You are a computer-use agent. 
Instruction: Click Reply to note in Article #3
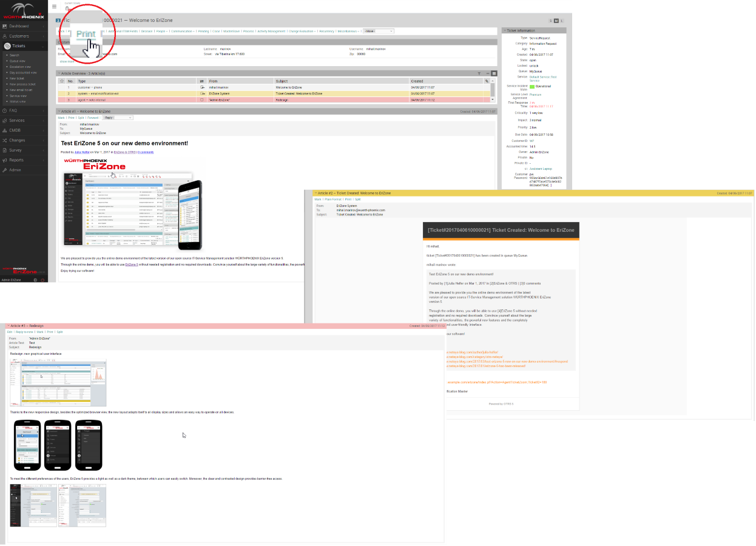(x=24, y=332)
